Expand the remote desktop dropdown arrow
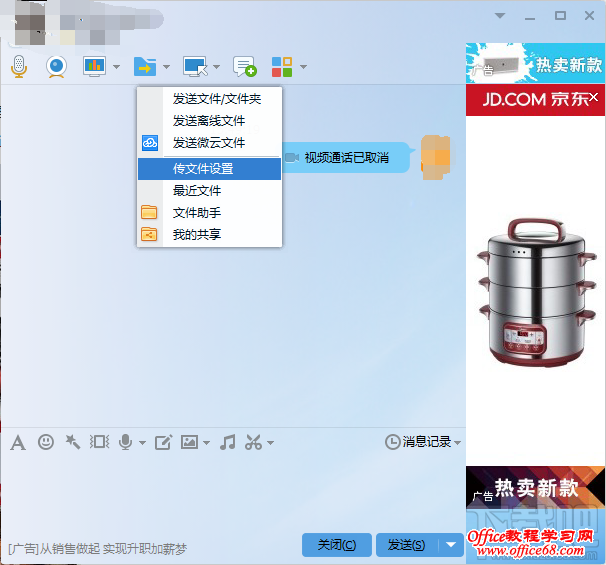This screenshot has height=565, width=606. coord(216,67)
